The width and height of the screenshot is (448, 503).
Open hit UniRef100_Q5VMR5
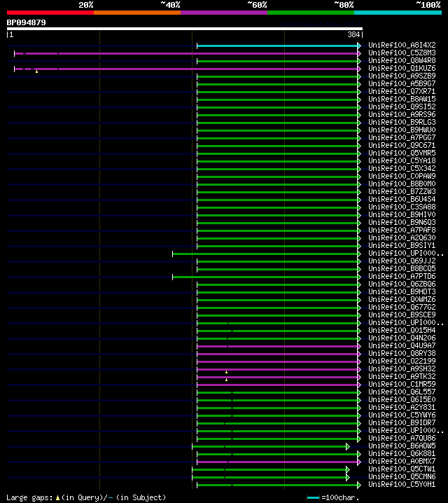tap(402, 153)
